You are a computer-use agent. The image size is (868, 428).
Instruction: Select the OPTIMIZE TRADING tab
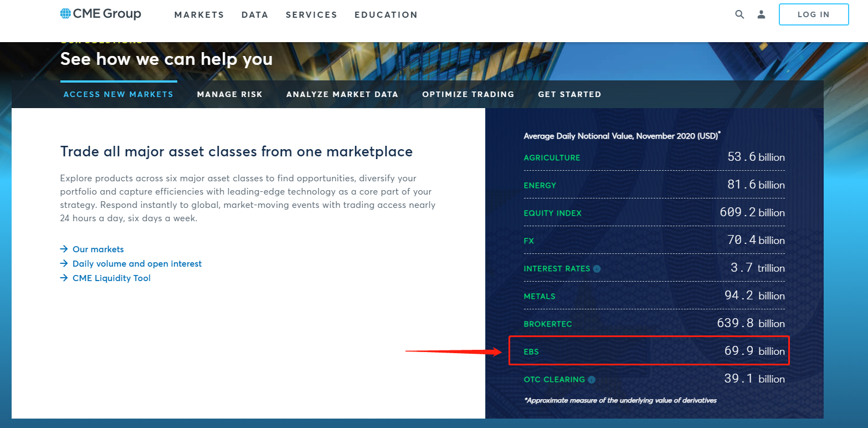click(468, 94)
